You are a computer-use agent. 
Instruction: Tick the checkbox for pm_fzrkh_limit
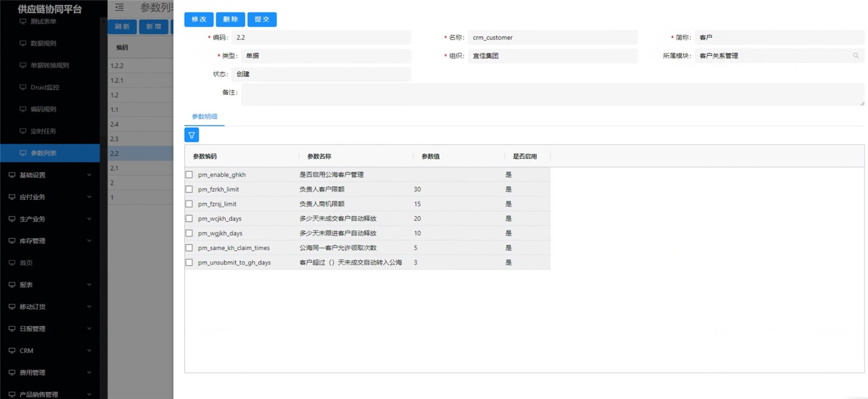point(189,189)
